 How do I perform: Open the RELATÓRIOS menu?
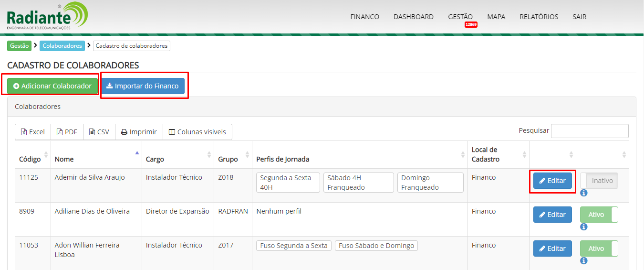click(x=539, y=17)
